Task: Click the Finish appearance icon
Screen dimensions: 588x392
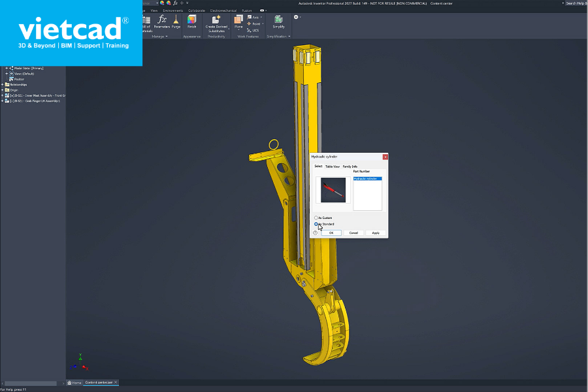Action: tap(191, 20)
